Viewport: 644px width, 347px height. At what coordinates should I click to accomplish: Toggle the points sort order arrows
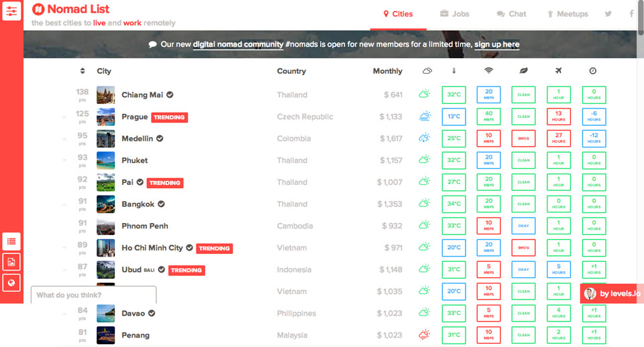coord(83,71)
